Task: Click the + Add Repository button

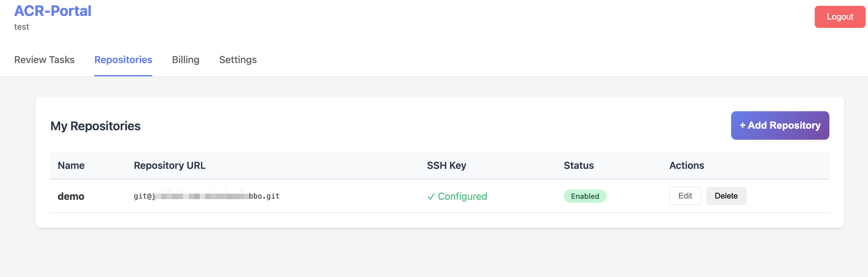Action: [780, 125]
